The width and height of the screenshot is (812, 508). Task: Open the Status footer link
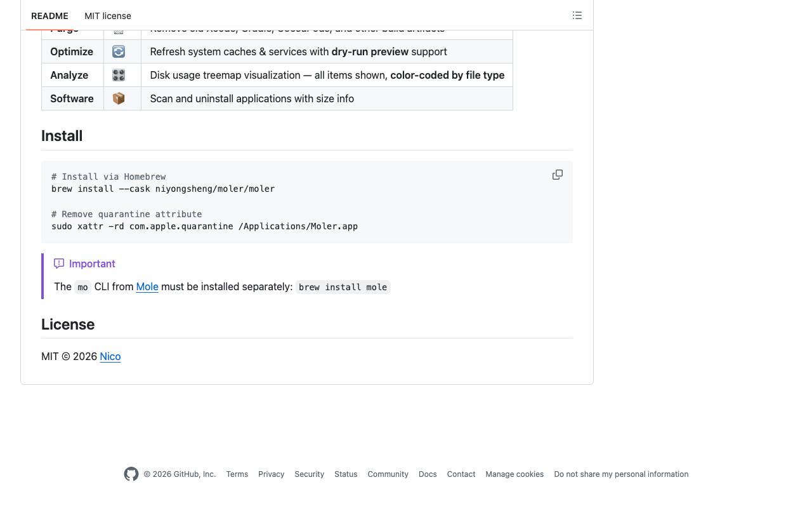(346, 474)
